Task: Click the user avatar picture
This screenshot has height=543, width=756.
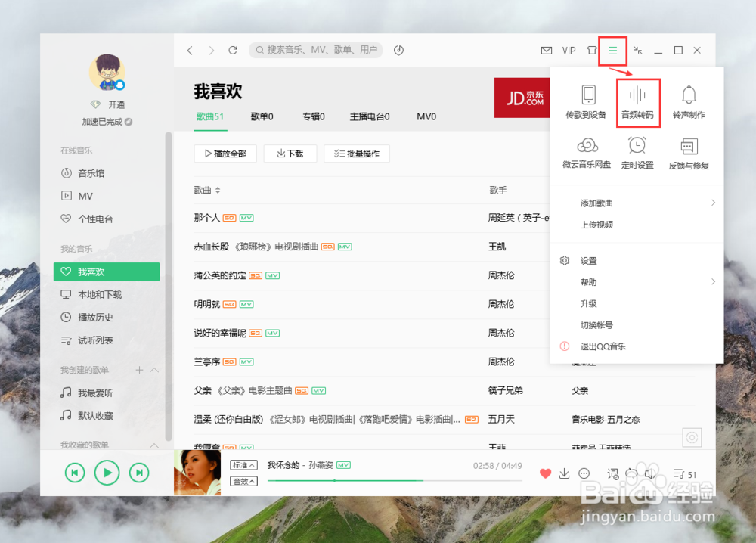Action: (107, 73)
